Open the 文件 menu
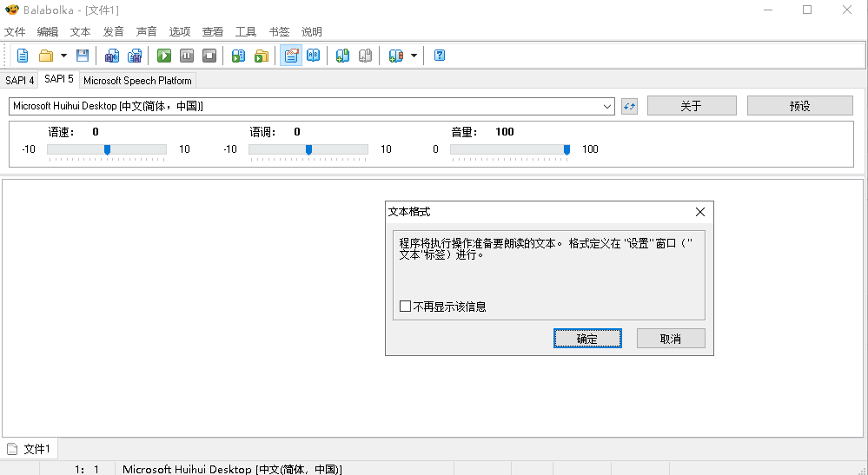This screenshot has height=475, width=868. click(15, 31)
